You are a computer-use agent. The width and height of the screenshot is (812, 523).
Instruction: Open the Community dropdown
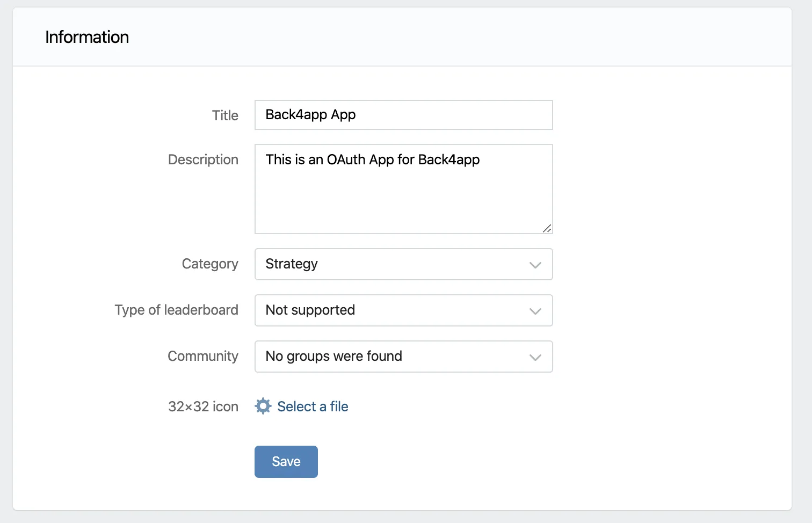(x=404, y=357)
